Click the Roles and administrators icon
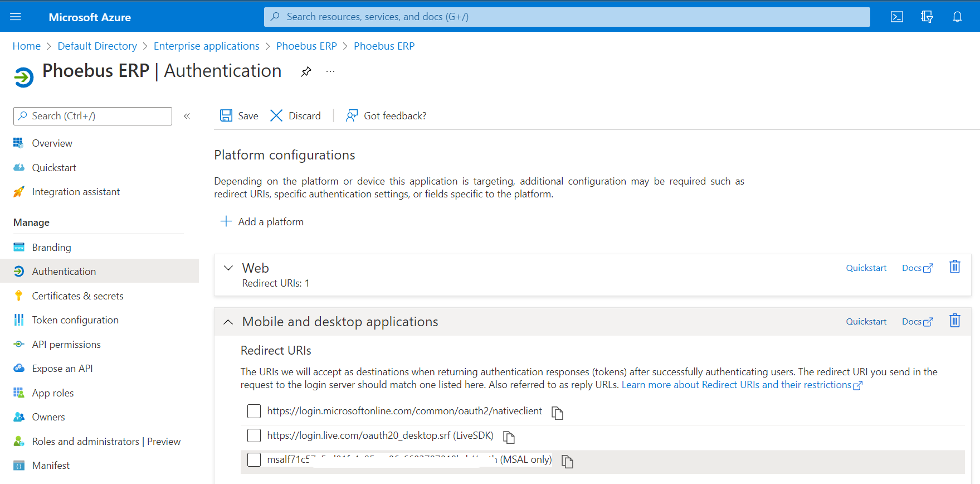980x484 pixels. coord(19,441)
